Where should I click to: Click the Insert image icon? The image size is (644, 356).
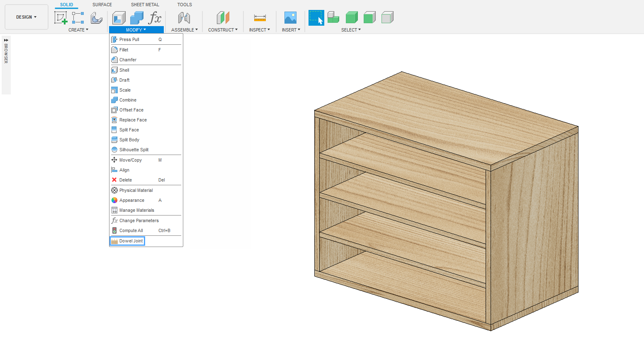point(290,17)
